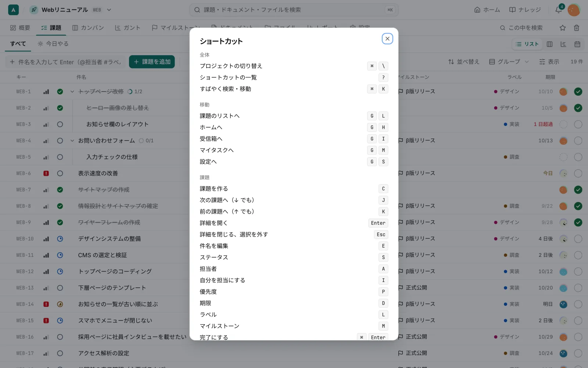Image resolution: width=588 pixels, height=368 pixels.
Task: Switch to the カンバン tab
Action: [88, 28]
